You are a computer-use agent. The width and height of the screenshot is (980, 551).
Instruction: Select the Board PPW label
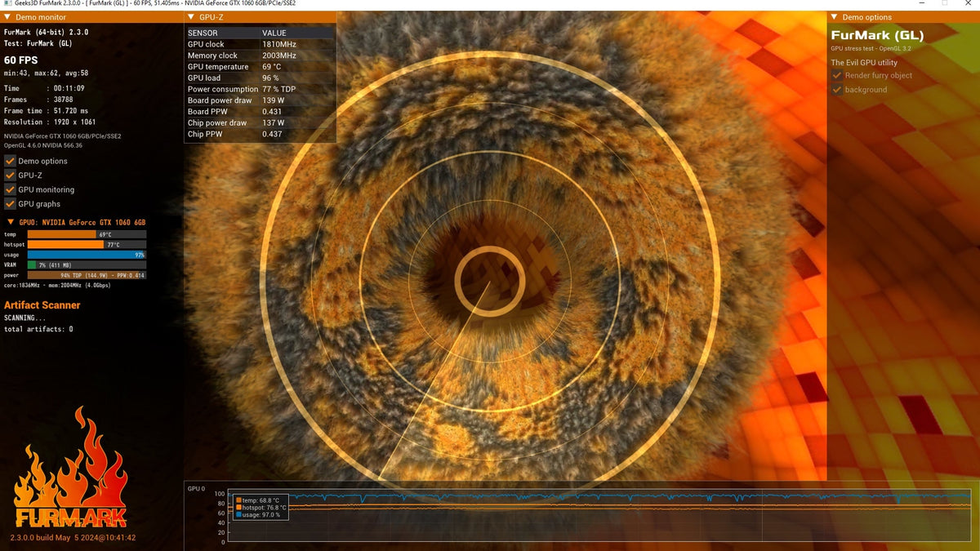click(206, 111)
